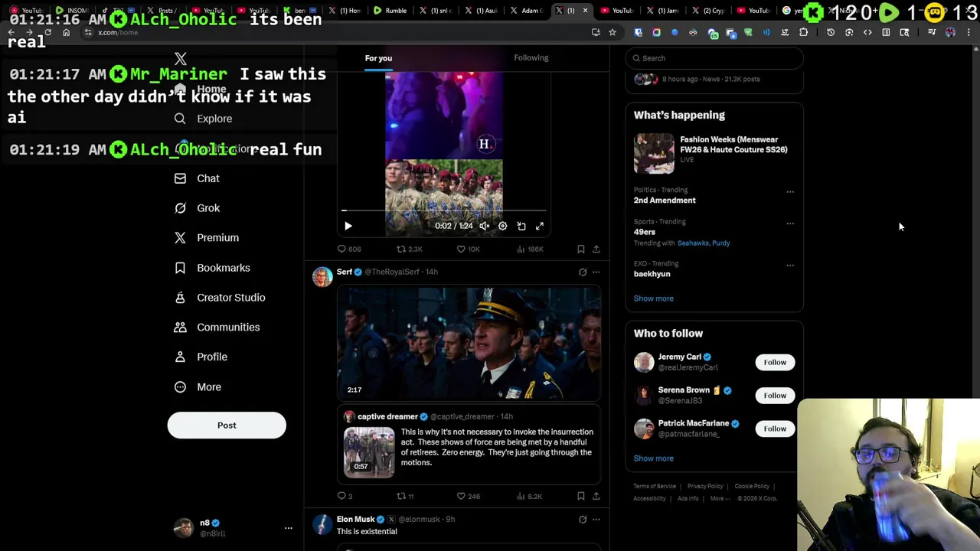The image size is (980, 551).
Task: Open the Fashion Weeks live event
Action: [714, 152]
